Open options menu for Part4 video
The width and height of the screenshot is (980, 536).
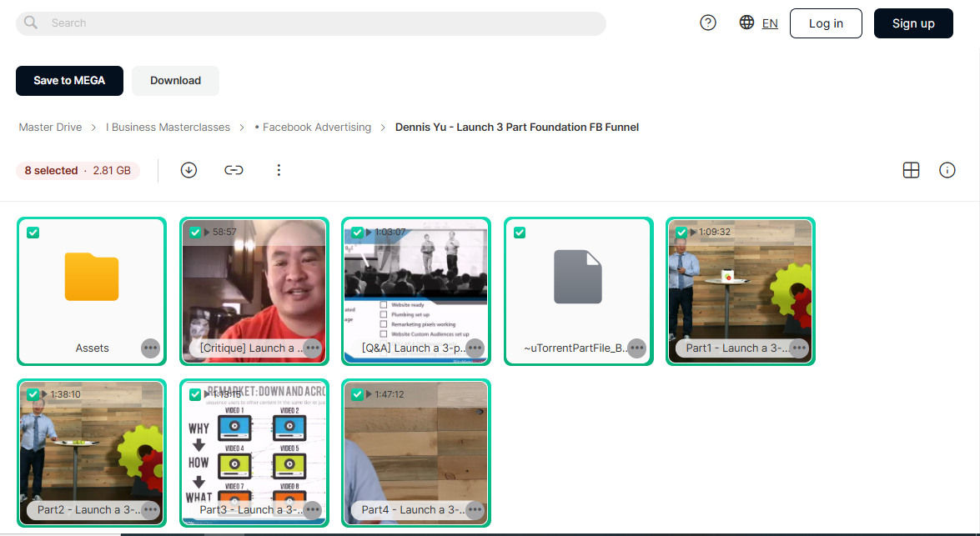(475, 510)
